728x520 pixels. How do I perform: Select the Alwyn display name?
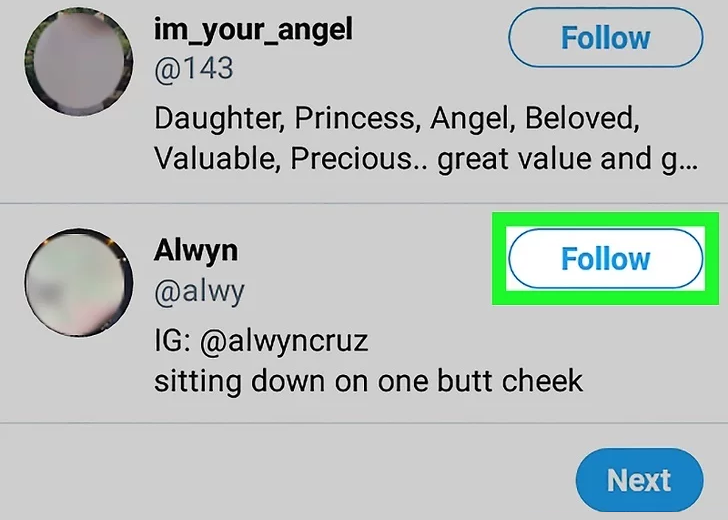click(195, 251)
